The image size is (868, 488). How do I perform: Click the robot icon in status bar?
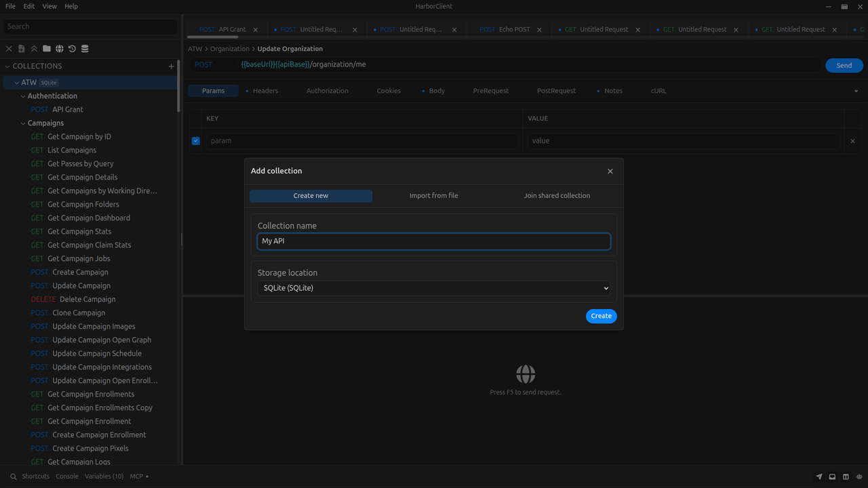[x=859, y=476]
